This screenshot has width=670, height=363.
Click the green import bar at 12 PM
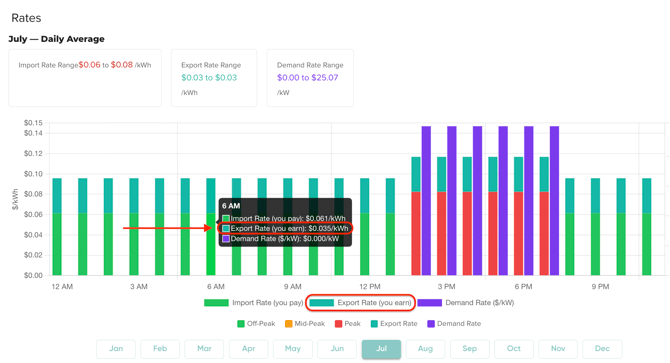click(x=364, y=244)
